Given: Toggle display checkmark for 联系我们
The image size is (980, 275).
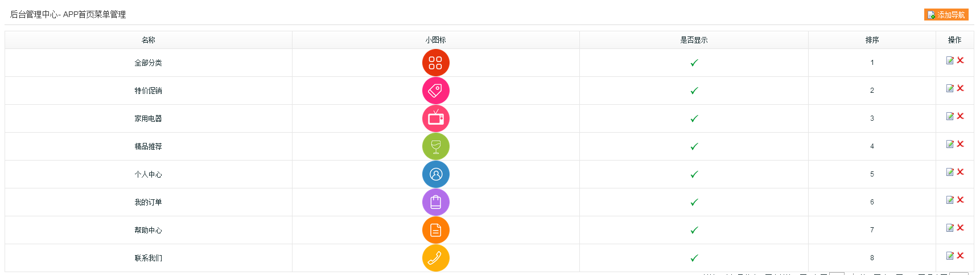Looking at the screenshot, I should 694,258.
